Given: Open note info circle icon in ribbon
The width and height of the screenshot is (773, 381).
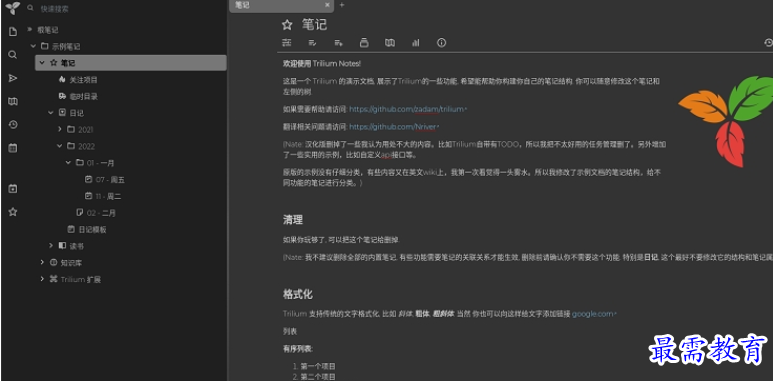Looking at the screenshot, I should click(441, 43).
